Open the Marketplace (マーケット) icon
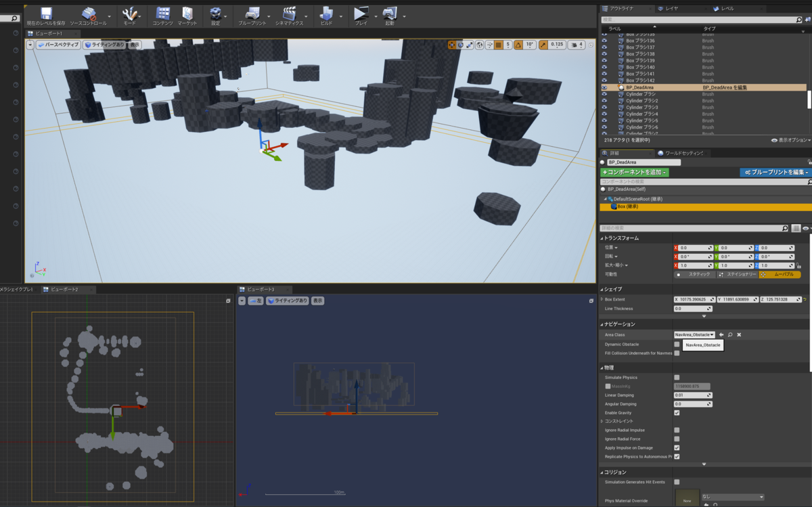Viewport: 812px width, 507px height. click(x=187, y=14)
